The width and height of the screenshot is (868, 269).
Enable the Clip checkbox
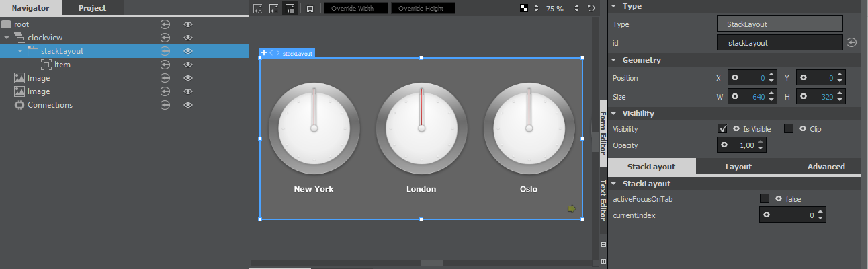point(789,128)
